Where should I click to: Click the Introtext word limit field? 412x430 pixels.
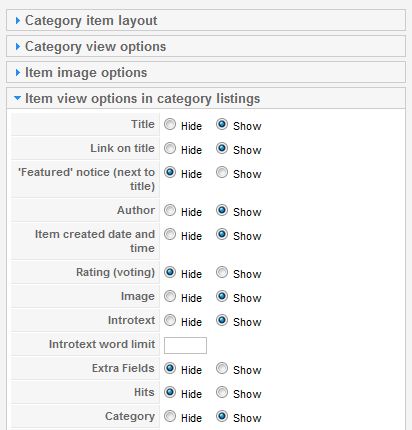185,345
